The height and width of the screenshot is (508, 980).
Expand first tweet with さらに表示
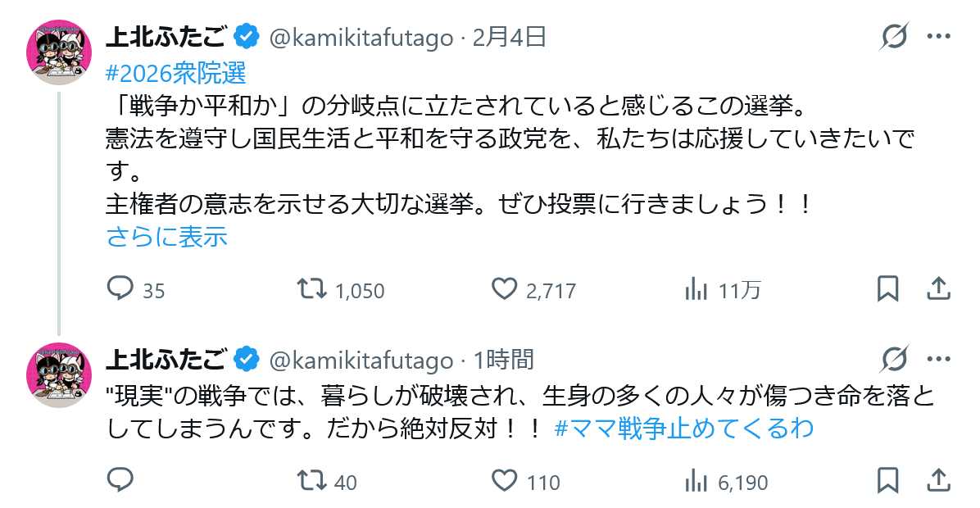coord(166,237)
